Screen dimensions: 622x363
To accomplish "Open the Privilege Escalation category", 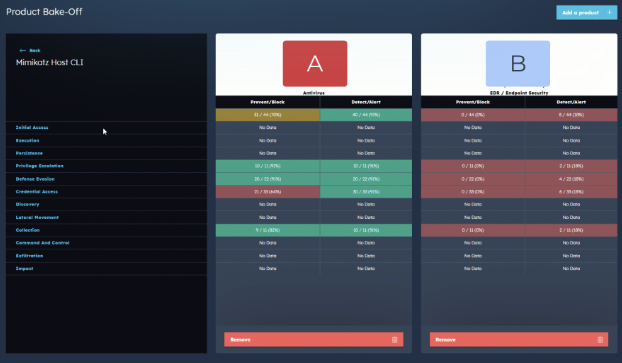I will click(x=40, y=166).
